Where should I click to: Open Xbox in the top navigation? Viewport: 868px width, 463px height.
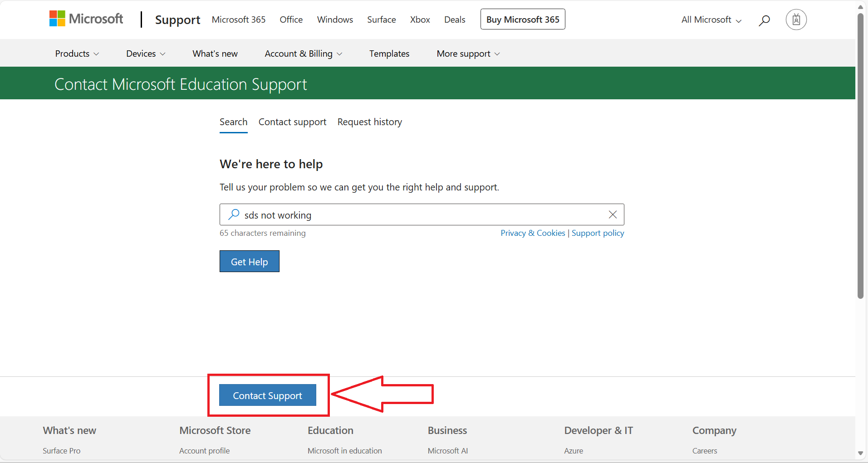(420, 19)
